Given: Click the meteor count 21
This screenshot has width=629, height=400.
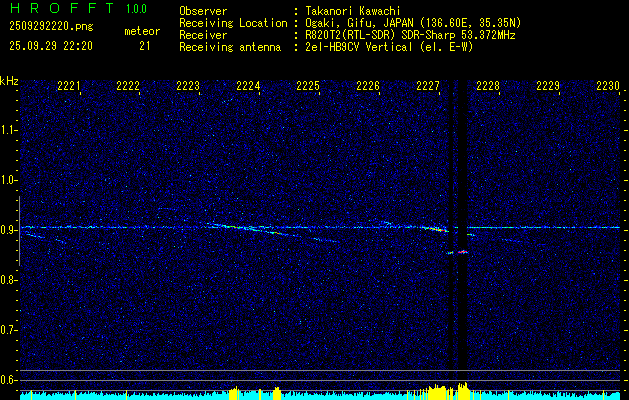Looking at the screenshot, I should point(145,46).
